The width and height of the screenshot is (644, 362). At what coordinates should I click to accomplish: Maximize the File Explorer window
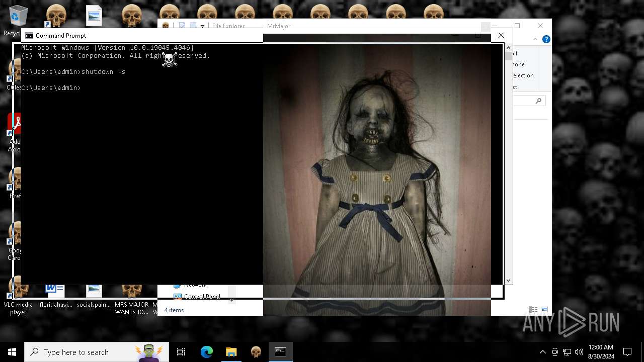pyautogui.click(x=517, y=26)
